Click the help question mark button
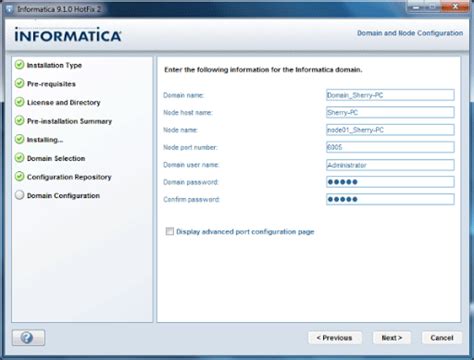This screenshot has height=360, width=474. point(28,338)
